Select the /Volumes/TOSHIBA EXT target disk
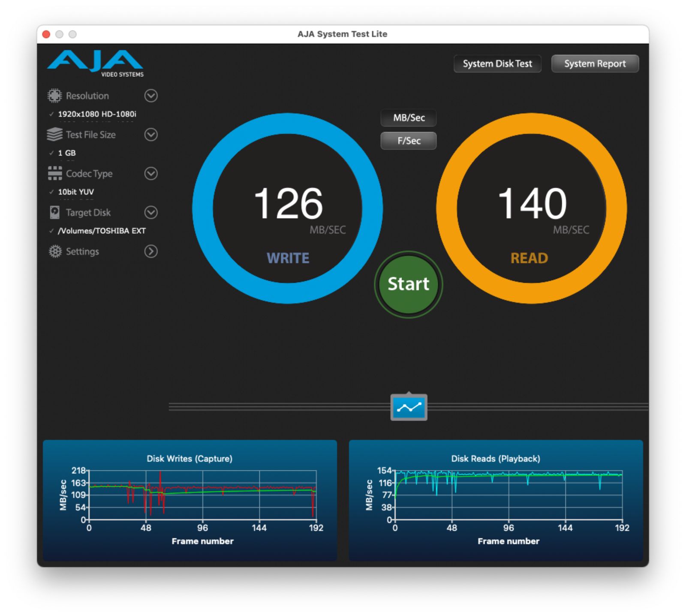This screenshot has width=686, height=616. (102, 231)
